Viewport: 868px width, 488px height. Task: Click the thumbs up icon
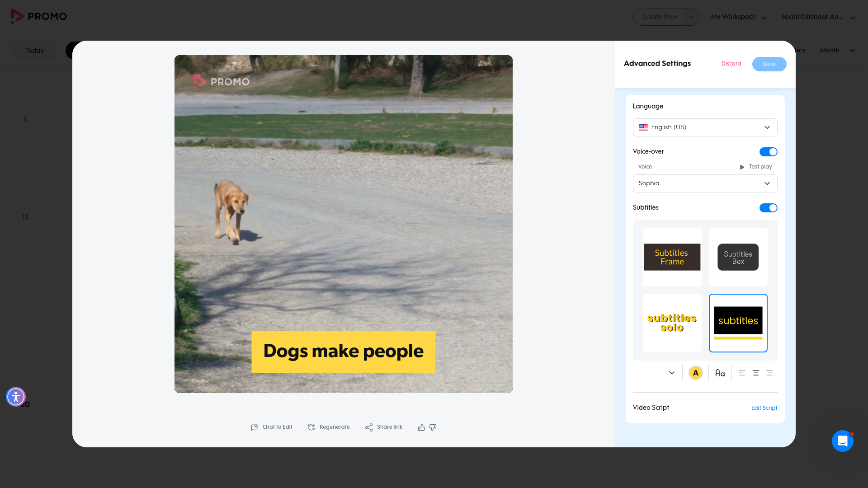point(421,427)
